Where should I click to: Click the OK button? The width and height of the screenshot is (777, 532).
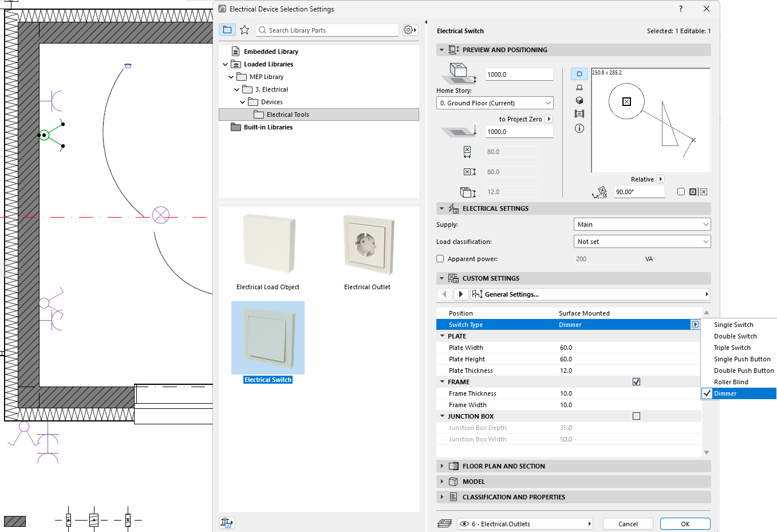[685, 523]
